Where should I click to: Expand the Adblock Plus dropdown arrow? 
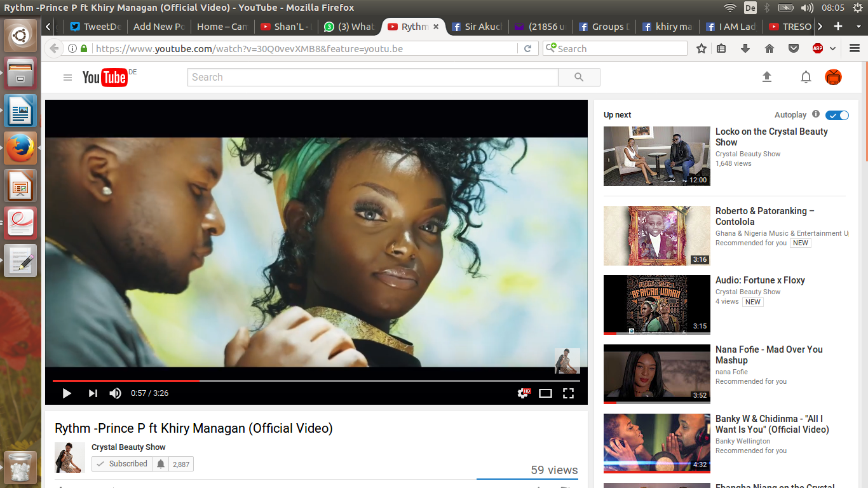pyautogui.click(x=832, y=48)
